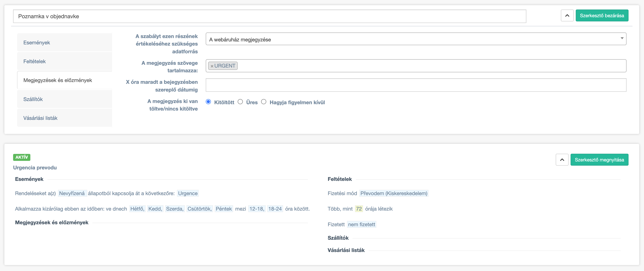Click the Szerda day value
644x271 pixels.
point(175,209)
